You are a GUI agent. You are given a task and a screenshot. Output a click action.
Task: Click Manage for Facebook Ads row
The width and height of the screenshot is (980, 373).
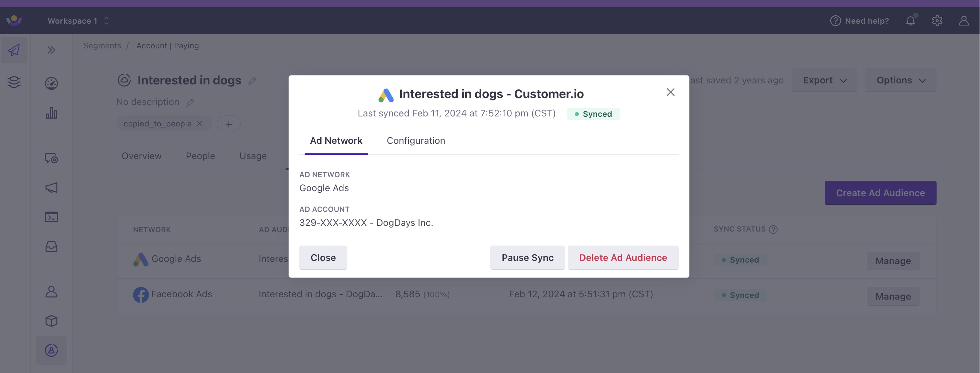(893, 296)
